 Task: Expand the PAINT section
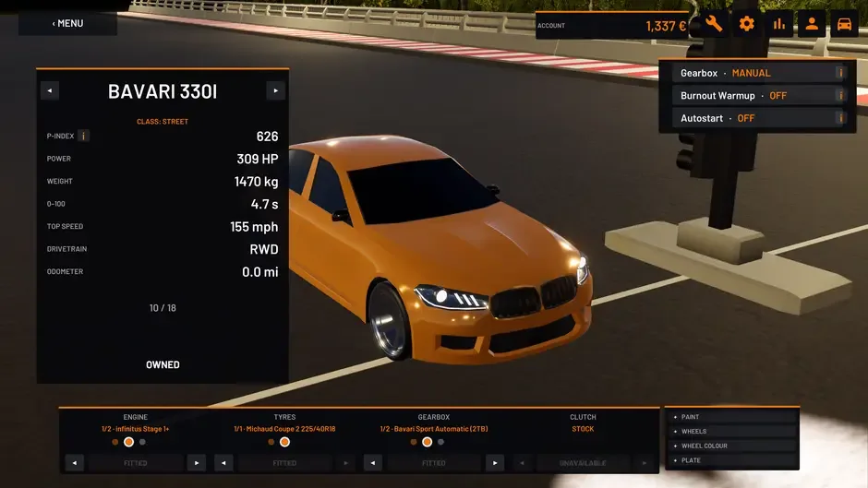click(x=732, y=417)
